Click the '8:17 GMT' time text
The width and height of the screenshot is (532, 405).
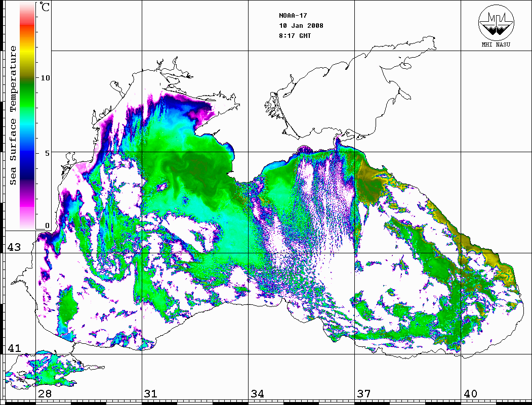[x=295, y=35]
